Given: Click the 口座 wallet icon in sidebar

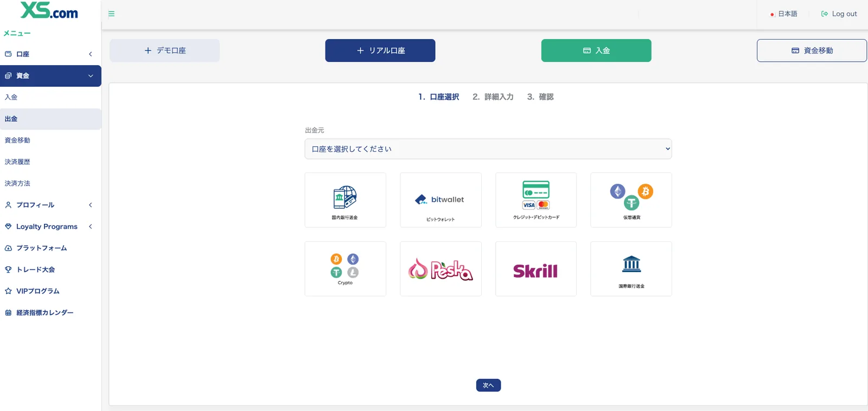Looking at the screenshot, I should tap(8, 54).
